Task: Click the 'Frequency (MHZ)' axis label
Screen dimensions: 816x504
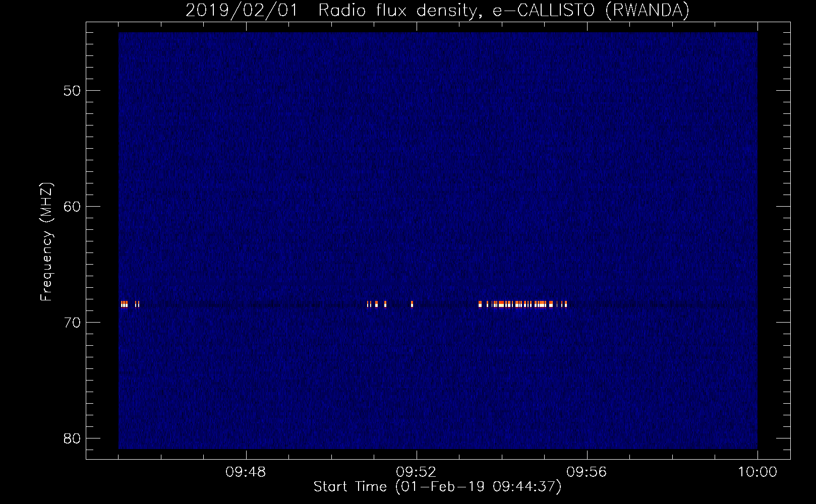Action: pyautogui.click(x=46, y=242)
